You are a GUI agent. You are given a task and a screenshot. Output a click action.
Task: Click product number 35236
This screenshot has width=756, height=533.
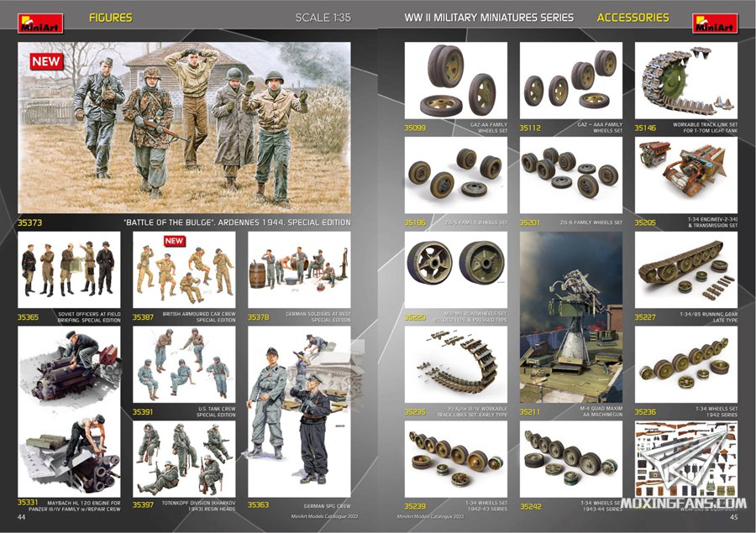click(646, 412)
